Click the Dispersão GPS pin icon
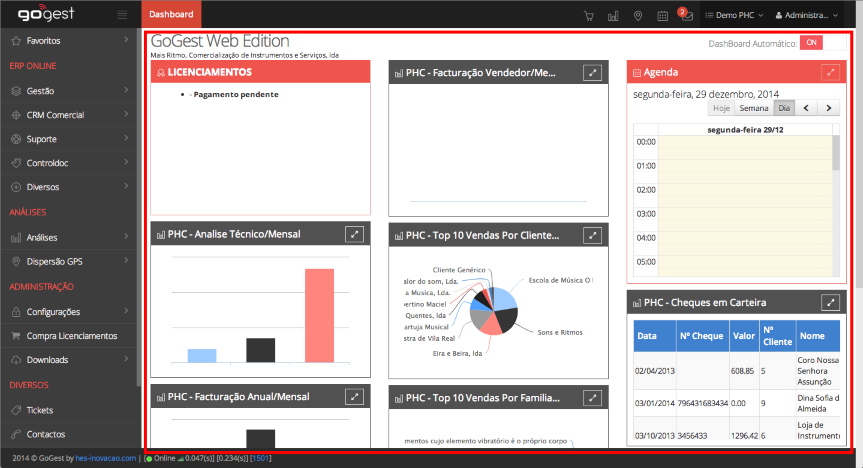Image resolution: width=863 pixels, height=468 pixels. 16,262
